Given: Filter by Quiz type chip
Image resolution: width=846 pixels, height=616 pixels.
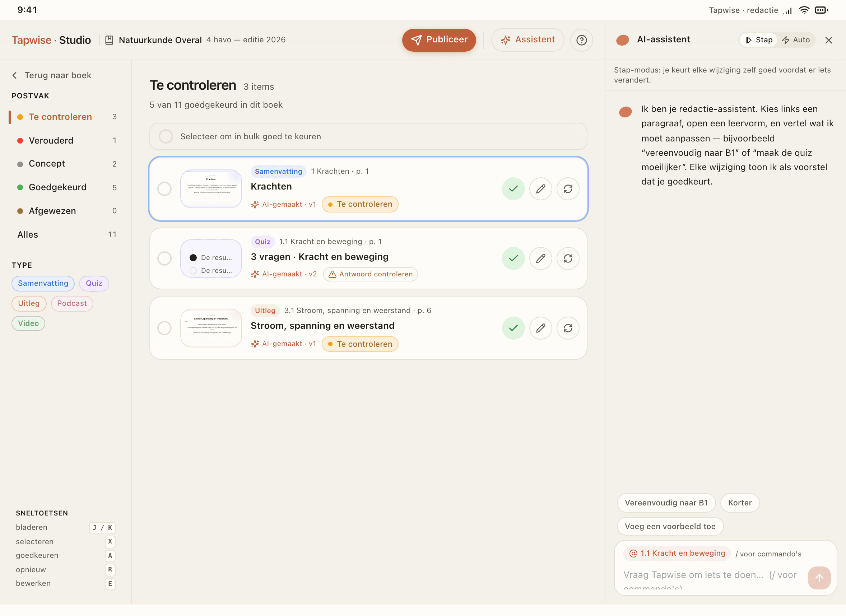Looking at the screenshot, I should tap(94, 283).
